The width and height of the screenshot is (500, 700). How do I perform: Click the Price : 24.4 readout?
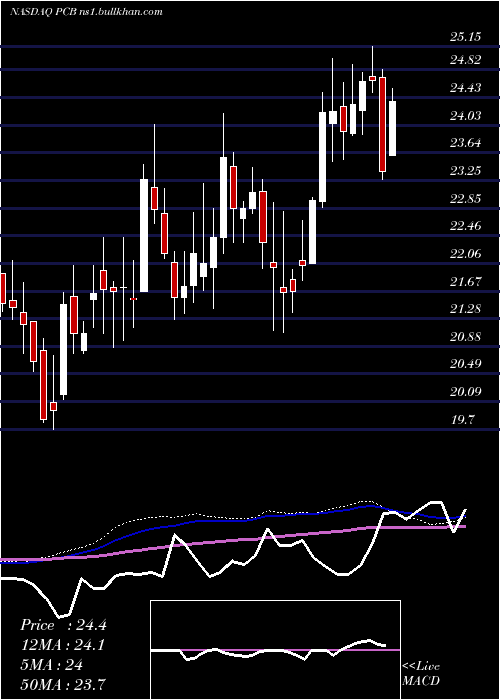[x=63, y=625]
